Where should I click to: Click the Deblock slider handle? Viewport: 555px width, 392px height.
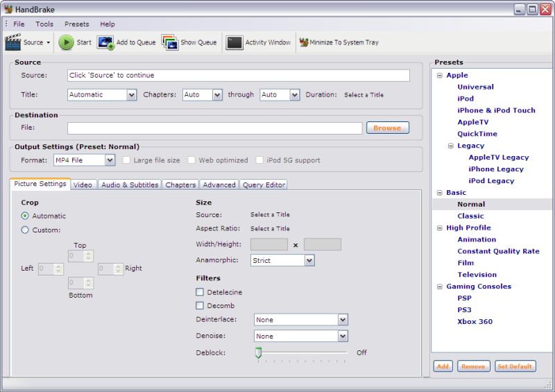258,352
